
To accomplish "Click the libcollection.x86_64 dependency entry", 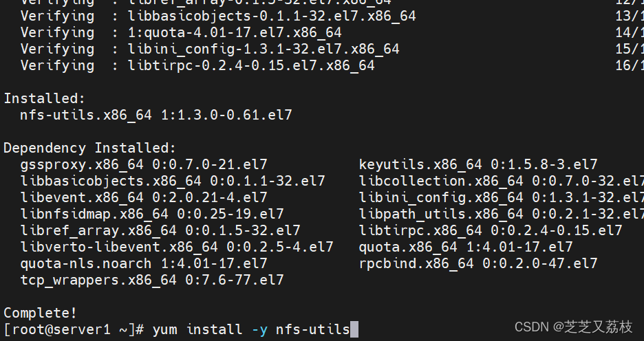I will tap(501, 181).
